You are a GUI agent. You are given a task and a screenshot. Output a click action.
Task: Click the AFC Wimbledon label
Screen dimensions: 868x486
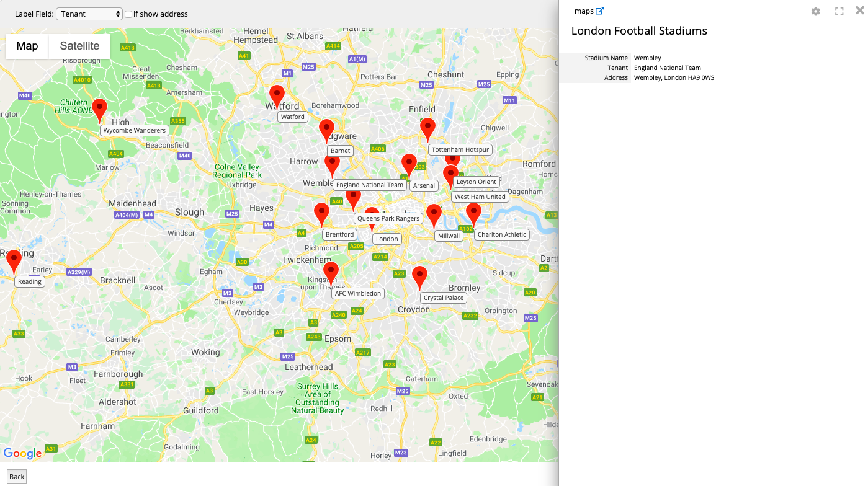pyautogui.click(x=358, y=293)
